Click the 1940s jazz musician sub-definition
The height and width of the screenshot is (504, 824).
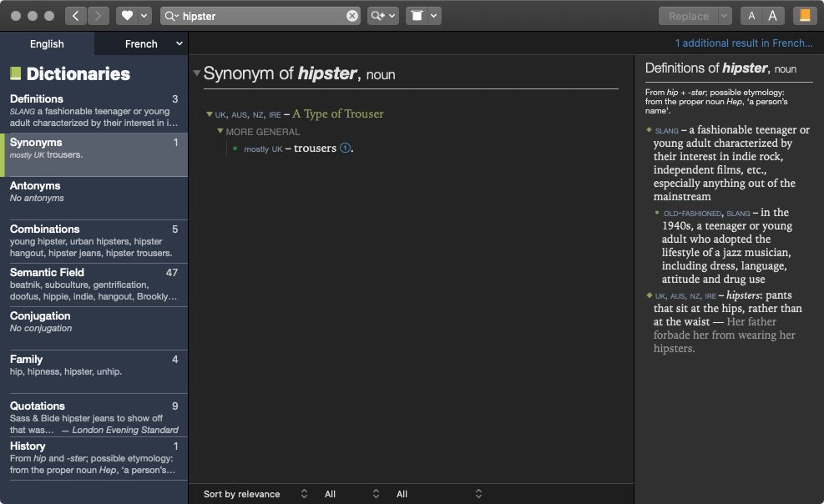click(727, 245)
